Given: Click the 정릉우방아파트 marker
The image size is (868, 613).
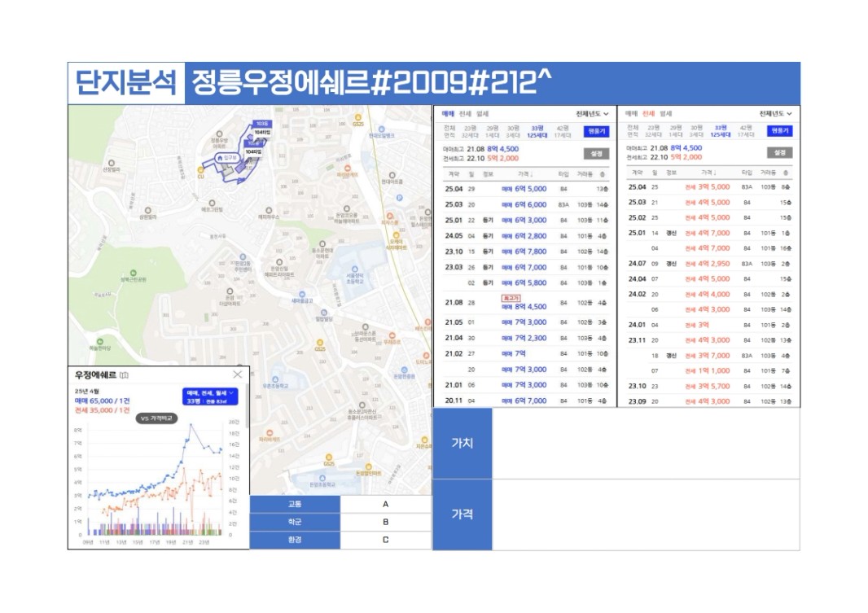Looking at the screenshot, I should pos(219,139).
